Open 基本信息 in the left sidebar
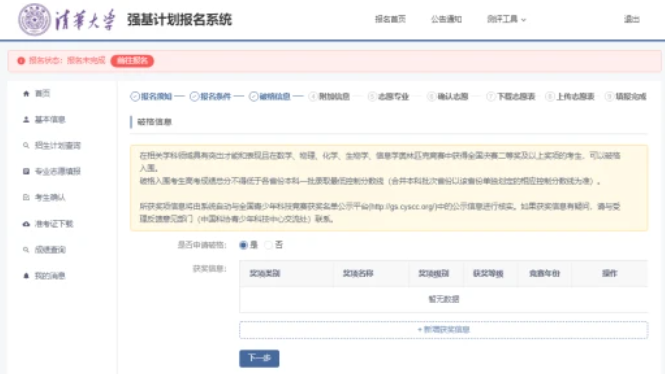 click(x=50, y=120)
